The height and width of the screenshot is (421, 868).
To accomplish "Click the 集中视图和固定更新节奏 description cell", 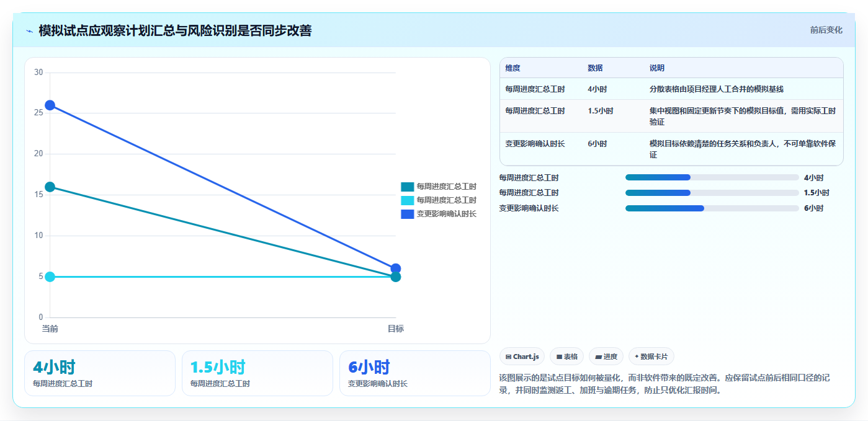I will [743, 116].
